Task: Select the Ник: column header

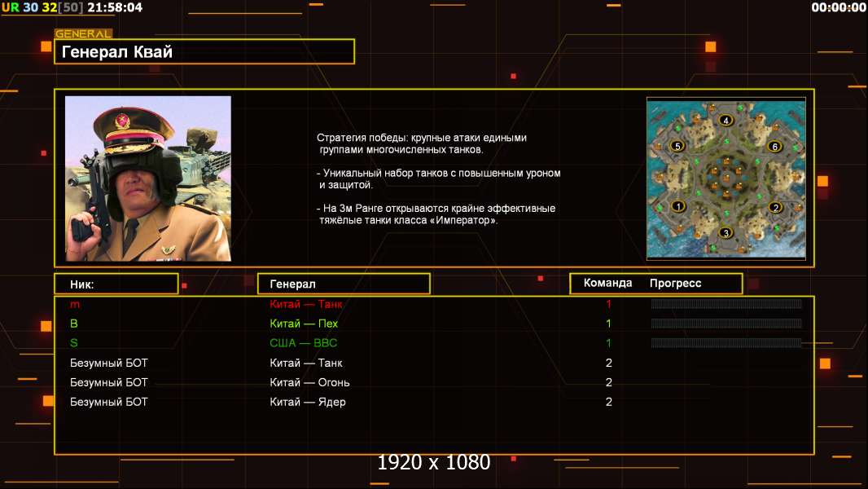Action: point(116,284)
